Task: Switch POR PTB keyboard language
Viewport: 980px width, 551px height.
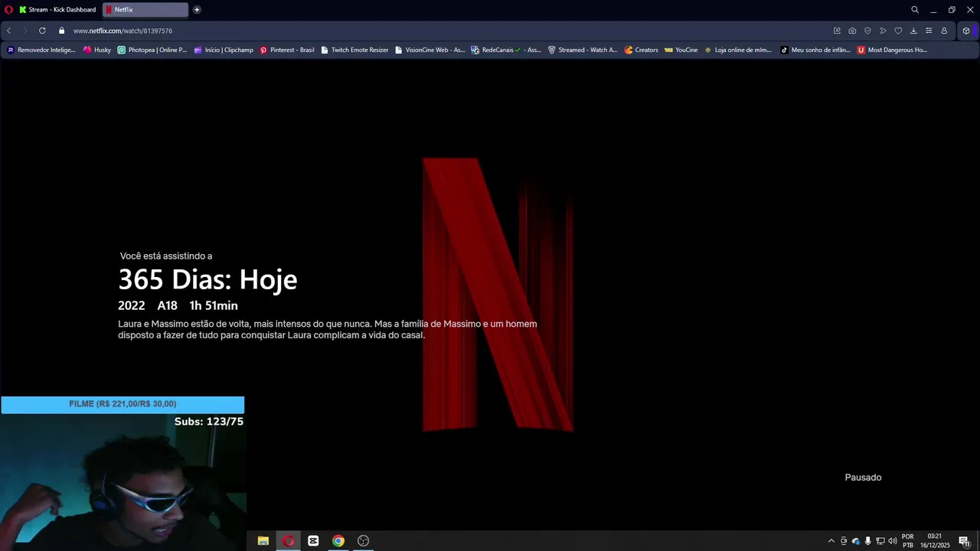Action: tap(908, 541)
